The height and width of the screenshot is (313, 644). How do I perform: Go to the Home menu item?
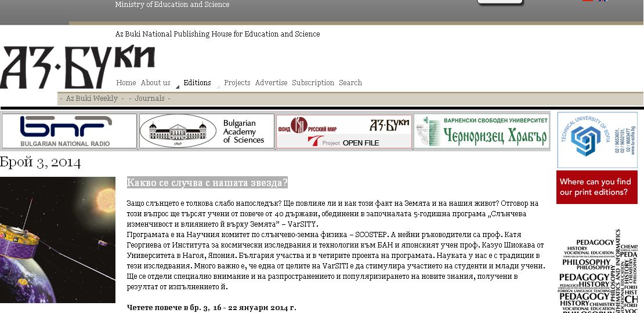click(x=126, y=82)
